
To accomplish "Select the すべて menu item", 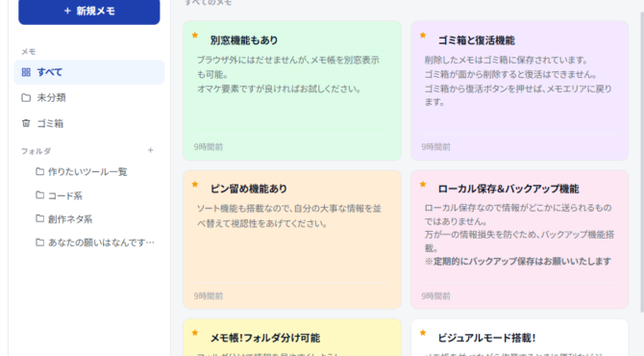I will click(89, 72).
